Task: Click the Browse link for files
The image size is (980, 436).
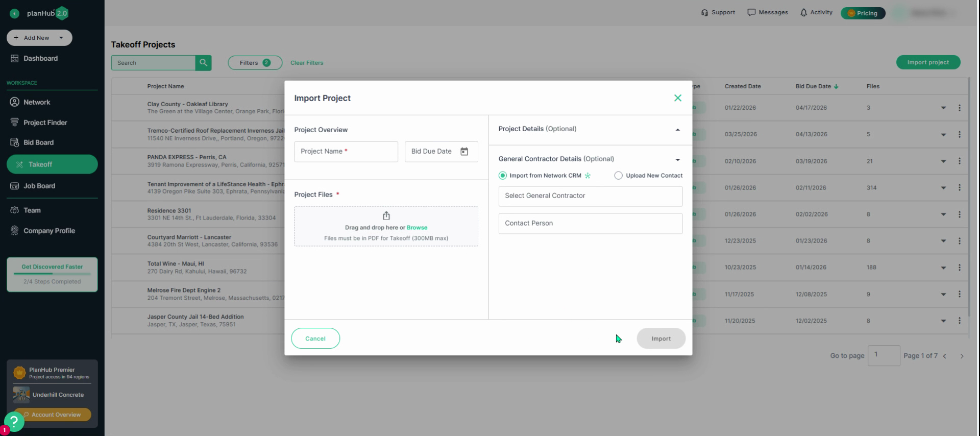Action: 417,228
